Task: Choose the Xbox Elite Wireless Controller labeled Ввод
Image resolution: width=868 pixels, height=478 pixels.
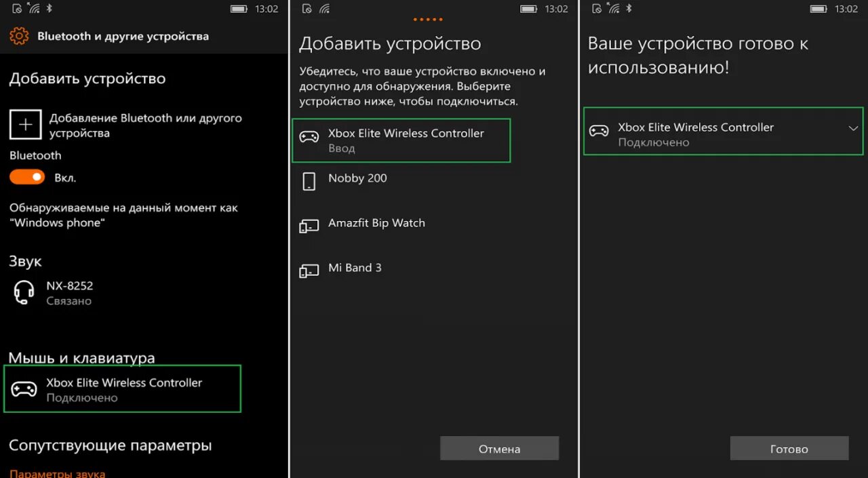Action: click(x=401, y=140)
